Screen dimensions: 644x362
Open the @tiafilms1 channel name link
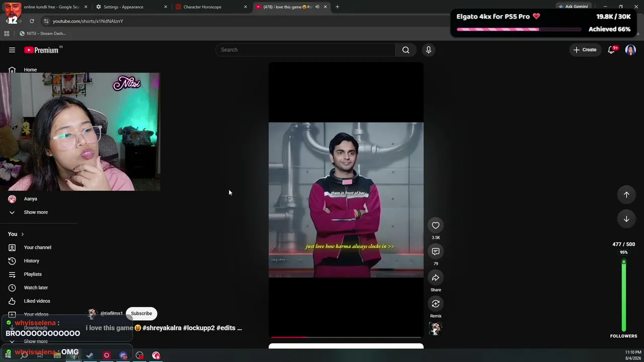(112, 314)
